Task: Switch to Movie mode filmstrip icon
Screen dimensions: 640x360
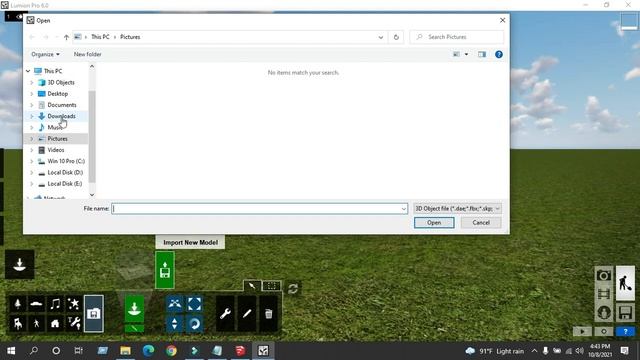Action: coord(604,293)
